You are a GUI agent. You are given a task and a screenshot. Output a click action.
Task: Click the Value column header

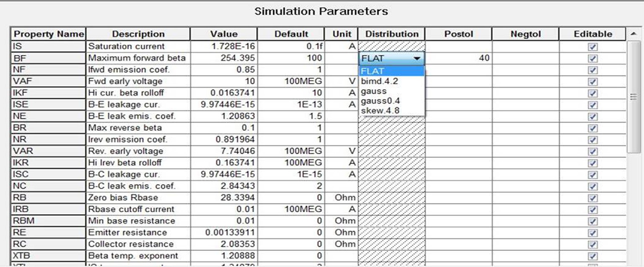tap(224, 34)
